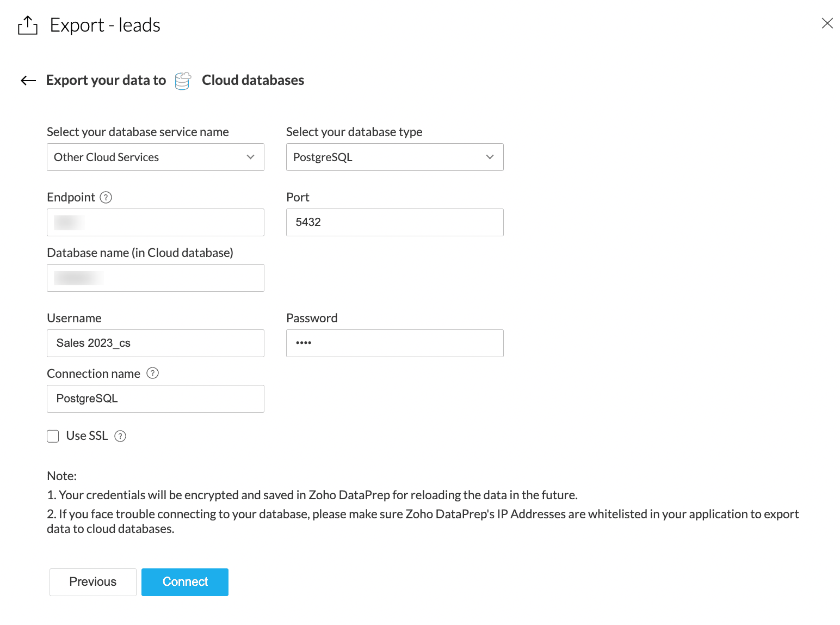Click the Use SSL help icon
This screenshot has height=625, width=840.
coord(120,436)
